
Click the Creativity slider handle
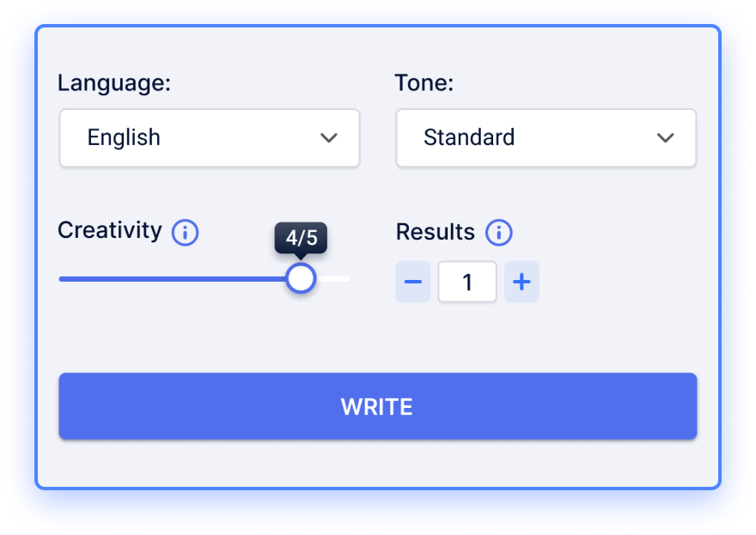(301, 278)
